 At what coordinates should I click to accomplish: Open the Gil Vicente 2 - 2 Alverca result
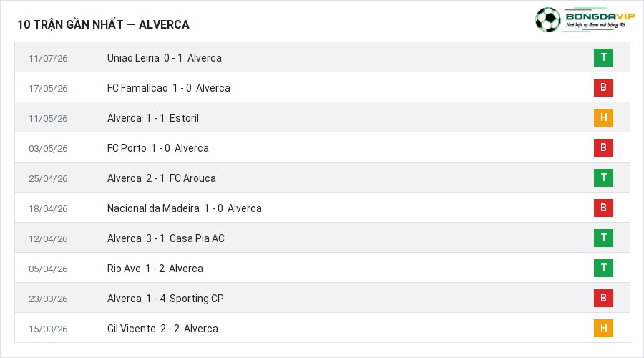pos(162,329)
